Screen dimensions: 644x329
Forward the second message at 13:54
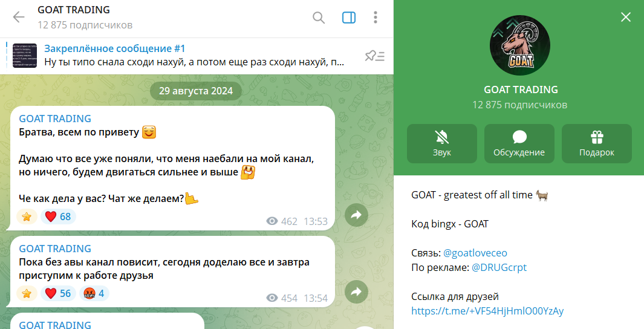point(356,292)
